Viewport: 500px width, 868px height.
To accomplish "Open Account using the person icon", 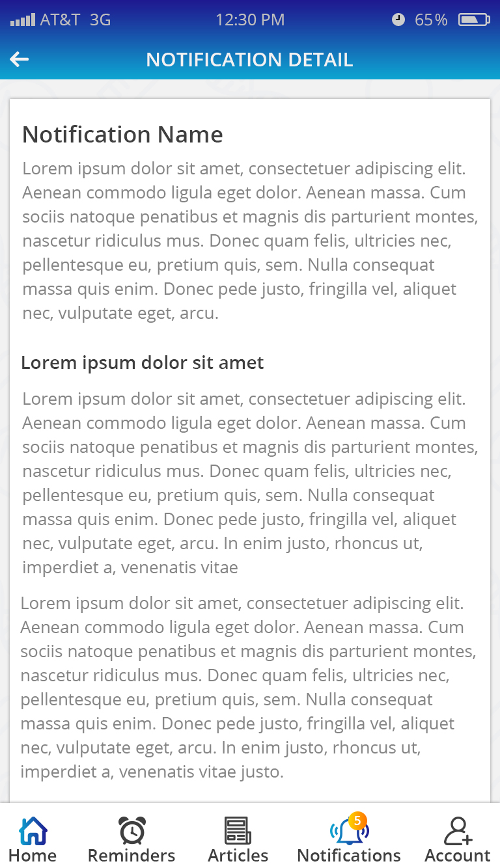I will (x=458, y=831).
